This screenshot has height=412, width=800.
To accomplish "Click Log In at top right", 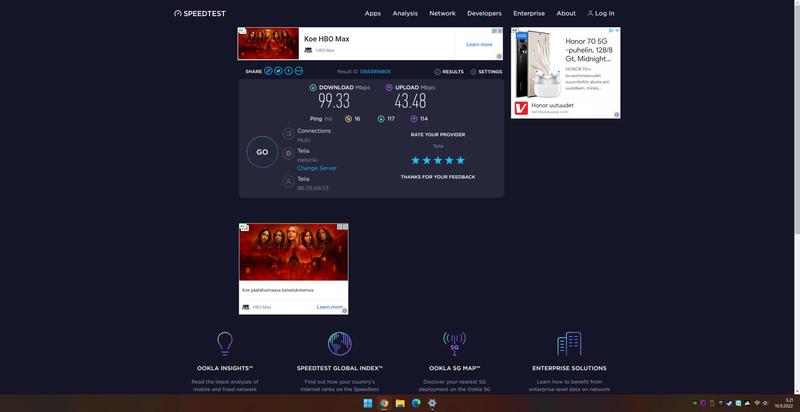I will tap(601, 13).
